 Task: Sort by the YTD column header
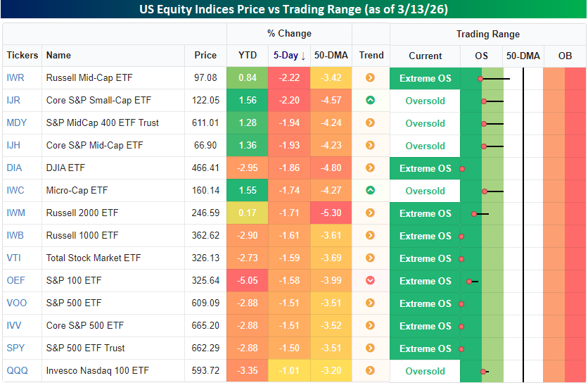coord(247,56)
